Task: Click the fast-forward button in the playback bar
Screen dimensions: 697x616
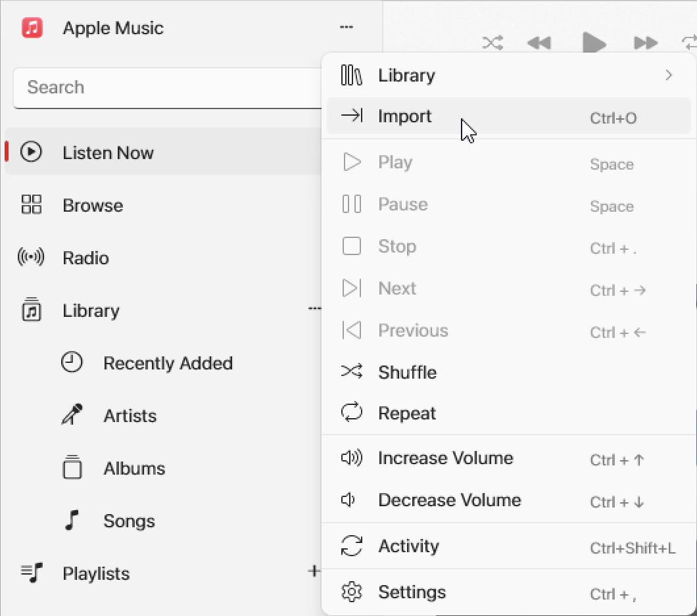Action: [x=646, y=43]
